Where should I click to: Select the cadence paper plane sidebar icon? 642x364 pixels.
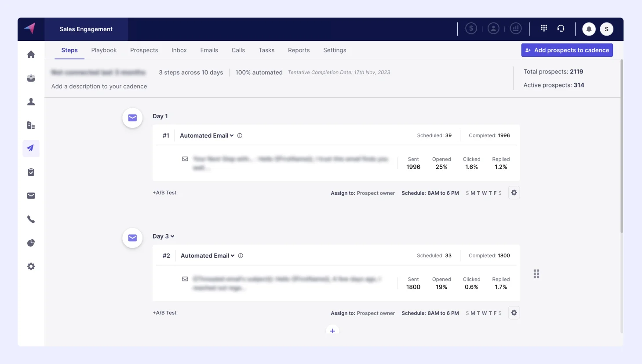point(31,148)
